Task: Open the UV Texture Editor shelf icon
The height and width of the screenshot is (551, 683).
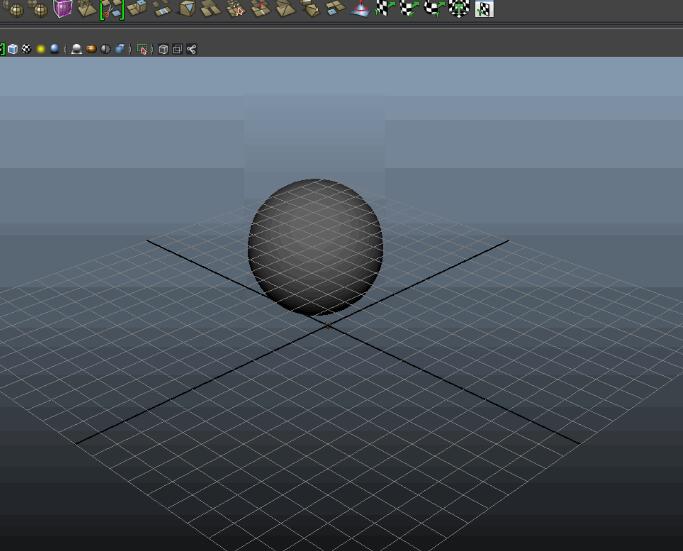Action: [x=484, y=9]
